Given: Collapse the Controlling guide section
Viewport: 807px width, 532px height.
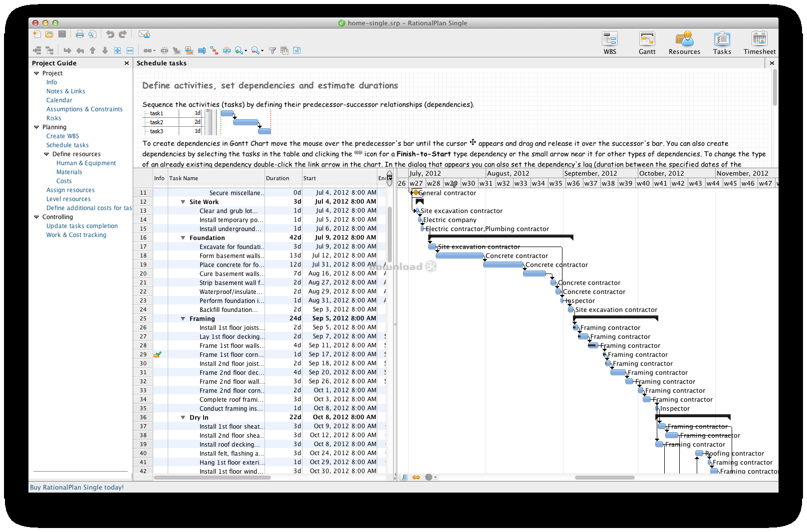Looking at the screenshot, I should [x=36, y=217].
